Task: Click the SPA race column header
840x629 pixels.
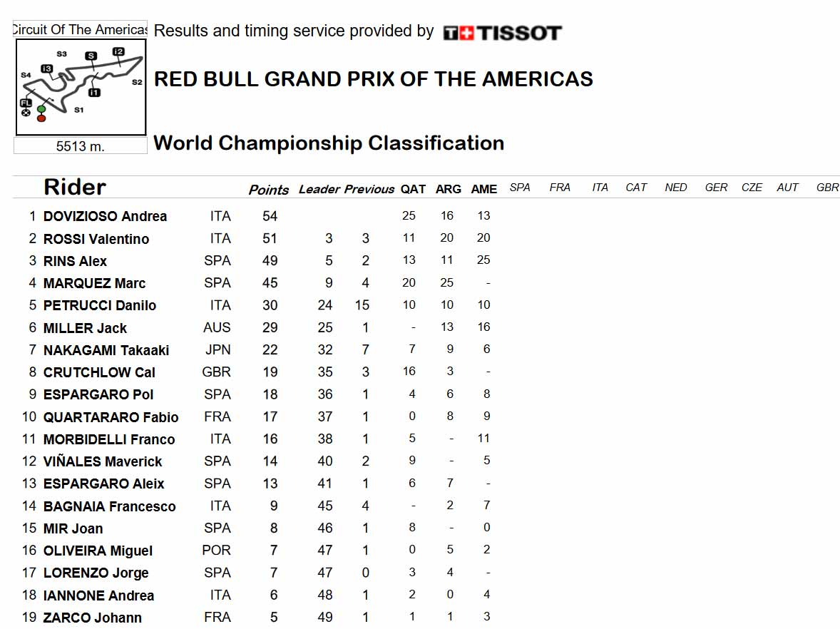Action: [520, 188]
